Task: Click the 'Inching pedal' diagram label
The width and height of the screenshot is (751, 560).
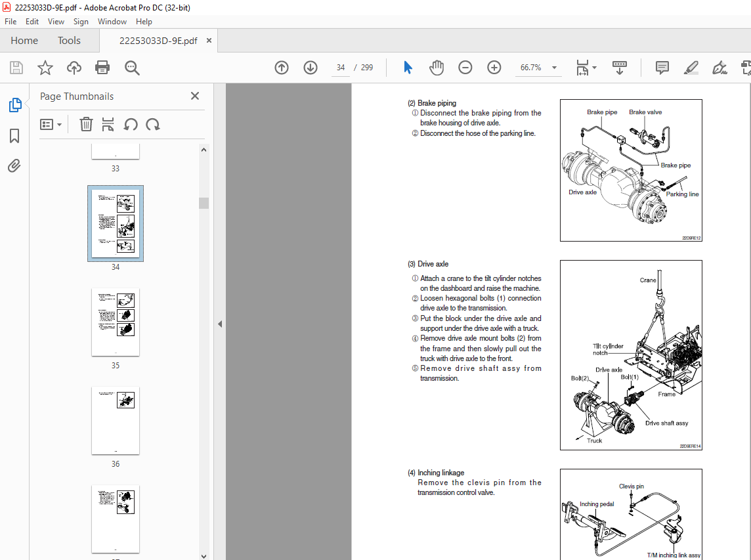Action: [597, 504]
